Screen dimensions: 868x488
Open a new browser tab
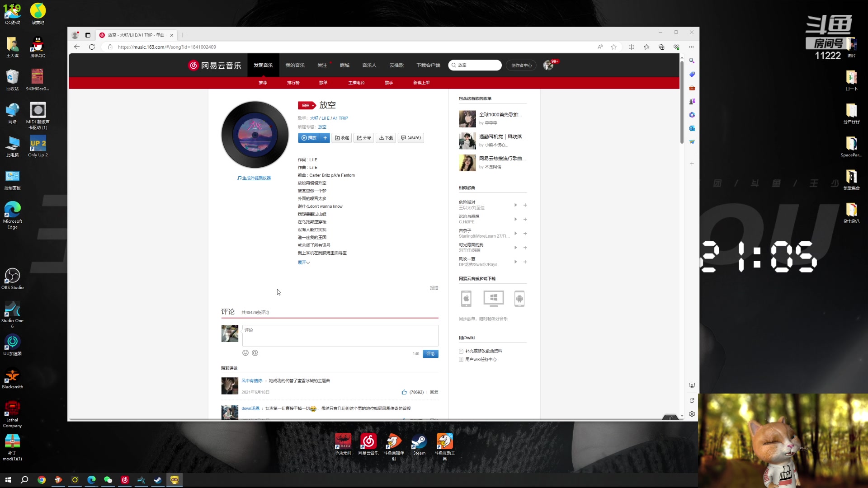pos(183,35)
